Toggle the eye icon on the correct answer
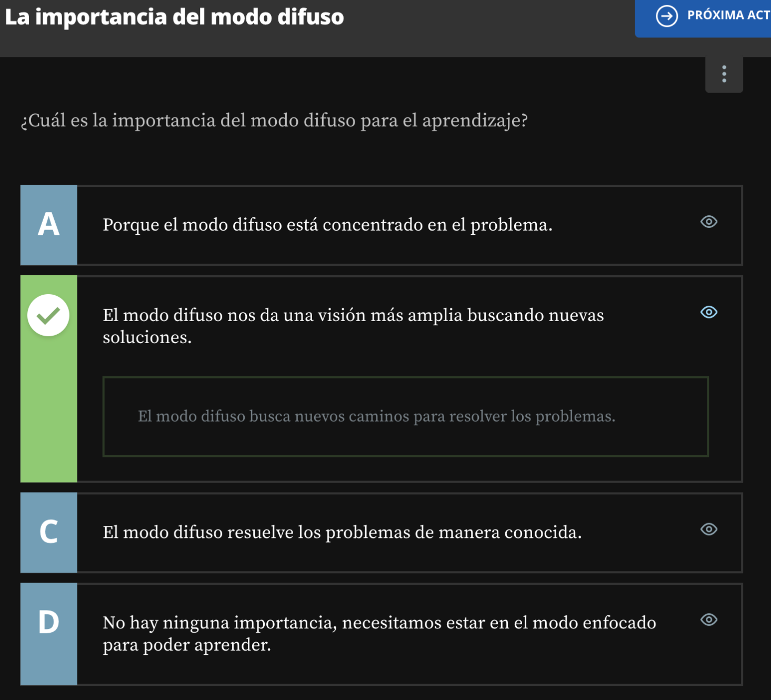771x700 pixels. (708, 312)
